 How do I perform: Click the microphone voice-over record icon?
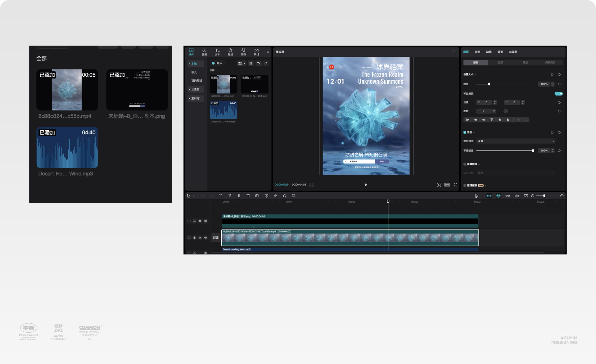pos(476,196)
